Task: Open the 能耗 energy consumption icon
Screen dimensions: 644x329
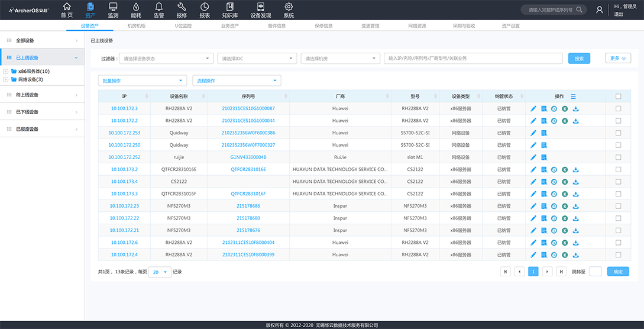Action: click(x=135, y=7)
